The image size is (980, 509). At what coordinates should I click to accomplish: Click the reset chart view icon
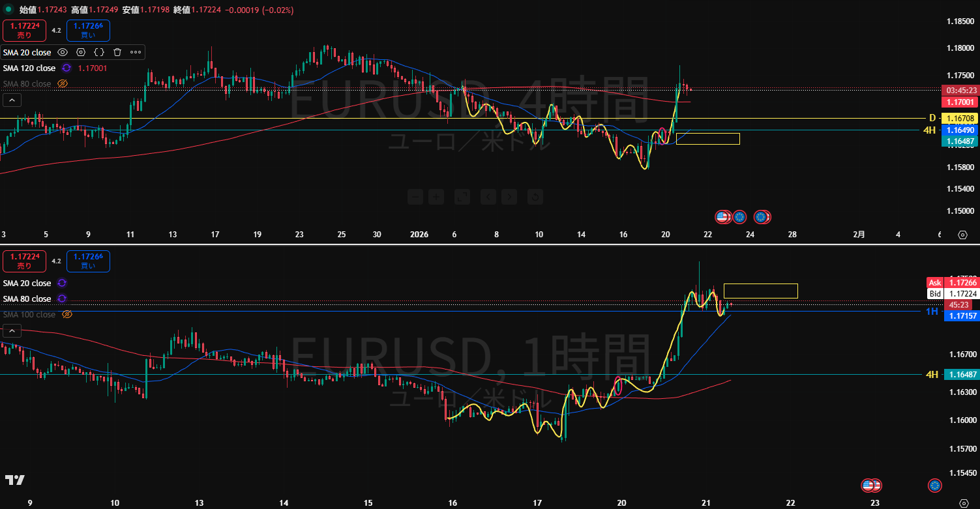tap(535, 196)
